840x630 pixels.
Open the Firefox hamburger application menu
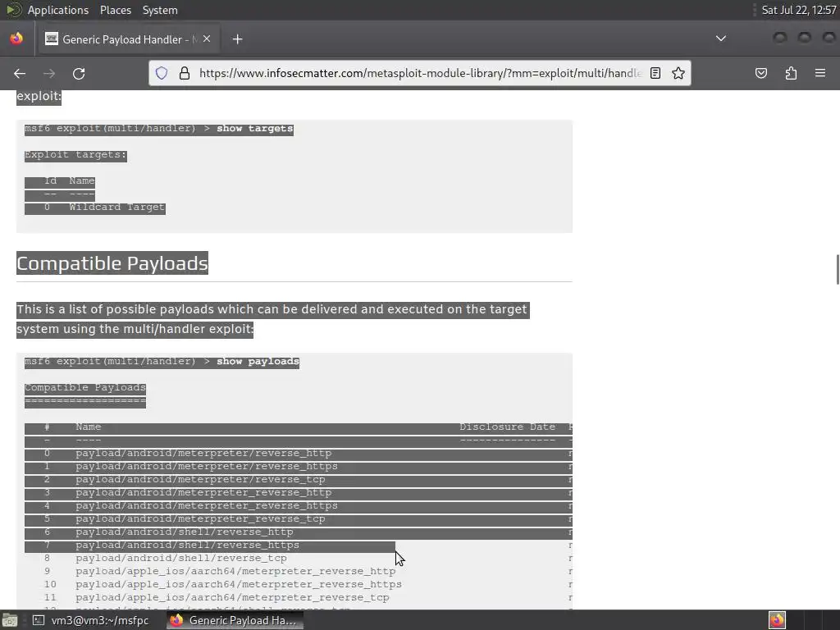[x=820, y=73]
